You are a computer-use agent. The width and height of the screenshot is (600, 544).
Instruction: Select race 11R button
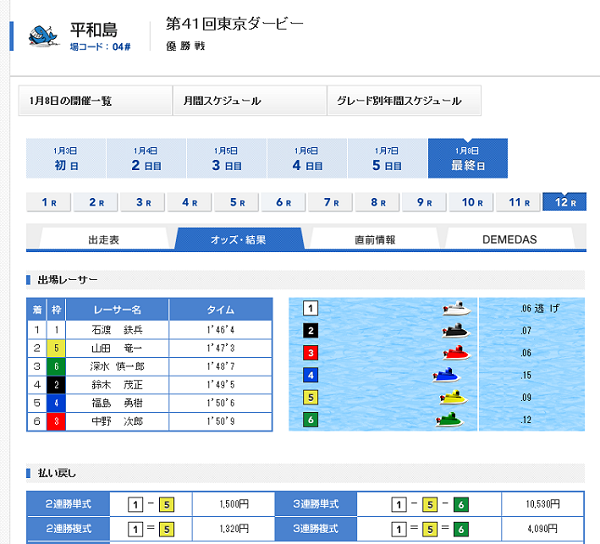518,202
